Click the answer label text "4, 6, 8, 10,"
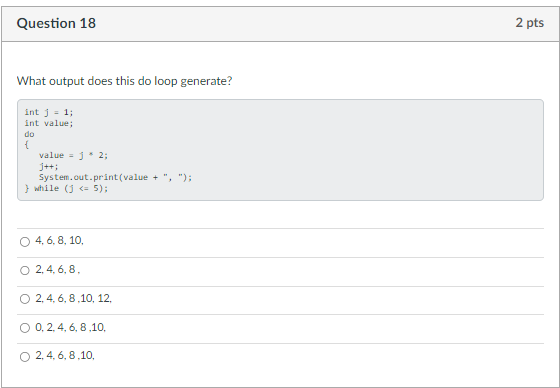 (x=59, y=240)
